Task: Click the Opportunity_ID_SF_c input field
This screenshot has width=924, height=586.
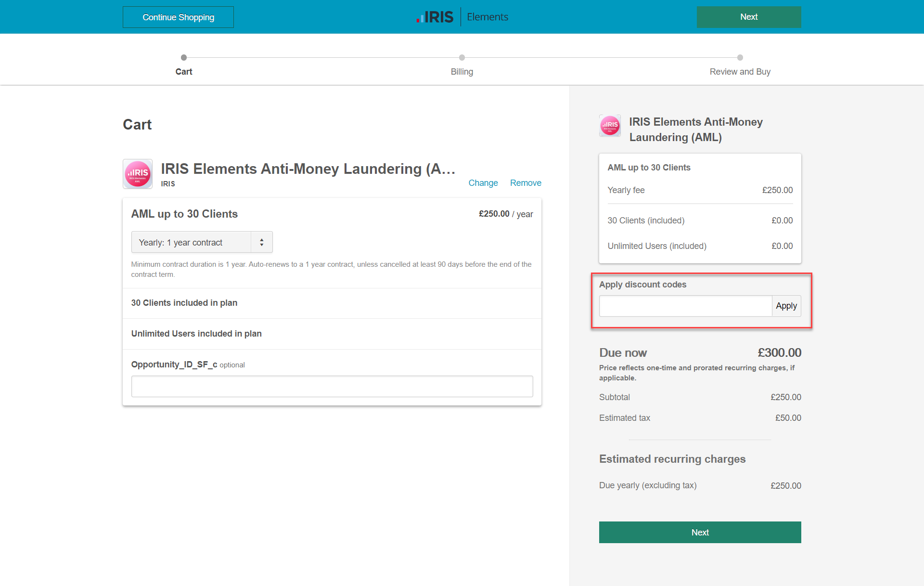Action: tap(332, 386)
